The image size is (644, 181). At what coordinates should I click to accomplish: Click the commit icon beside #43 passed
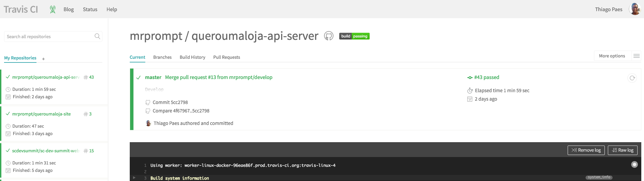click(x=470, y=78)
